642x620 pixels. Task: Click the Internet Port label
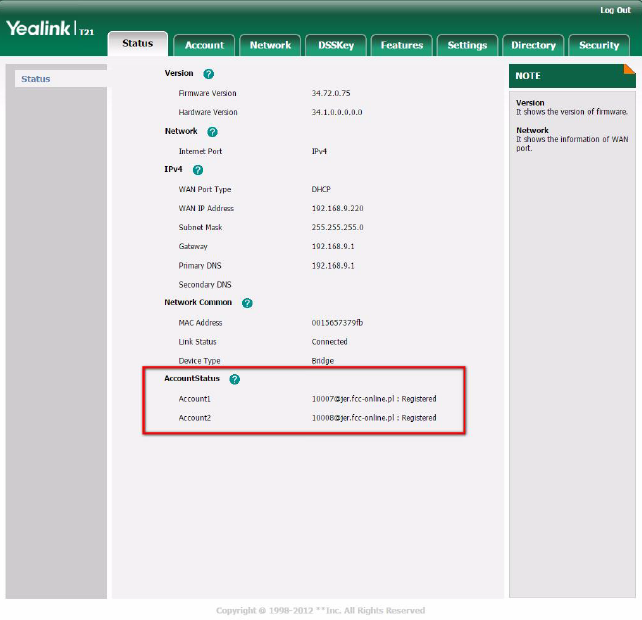pyautogui.click(x=200, y=151)
